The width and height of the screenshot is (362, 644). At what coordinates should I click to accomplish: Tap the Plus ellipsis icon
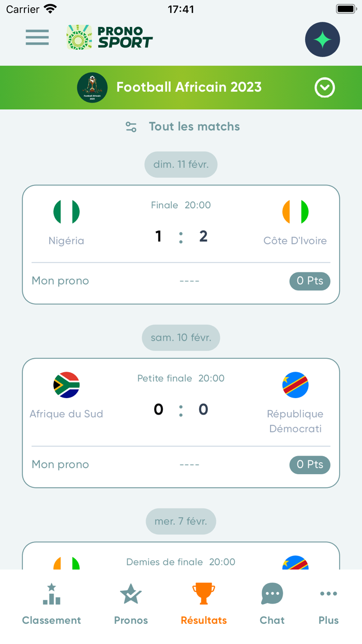pos(328,594)
